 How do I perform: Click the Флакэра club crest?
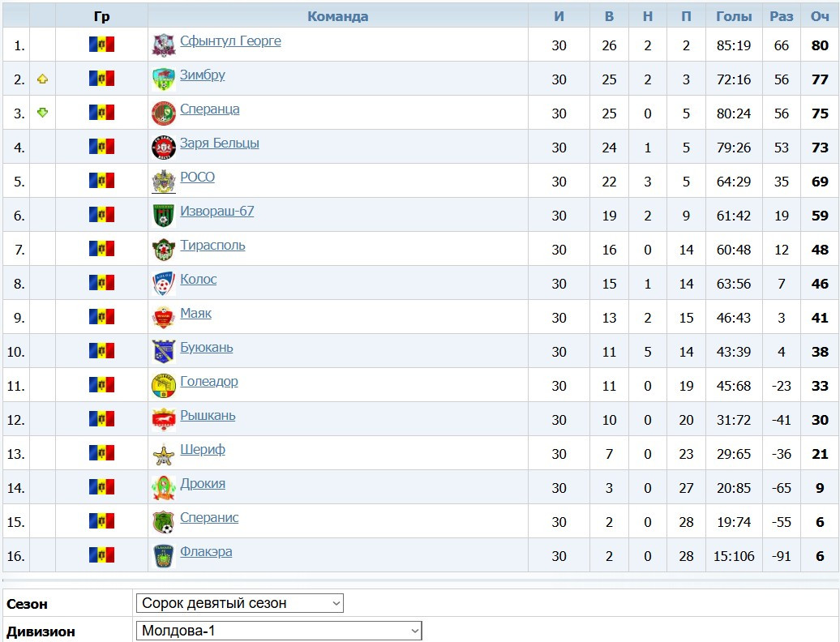164,556
